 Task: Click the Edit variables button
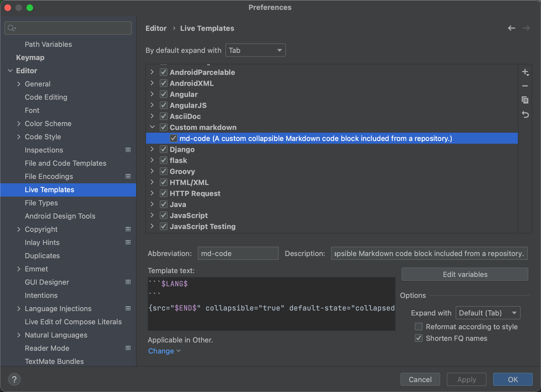465,274
